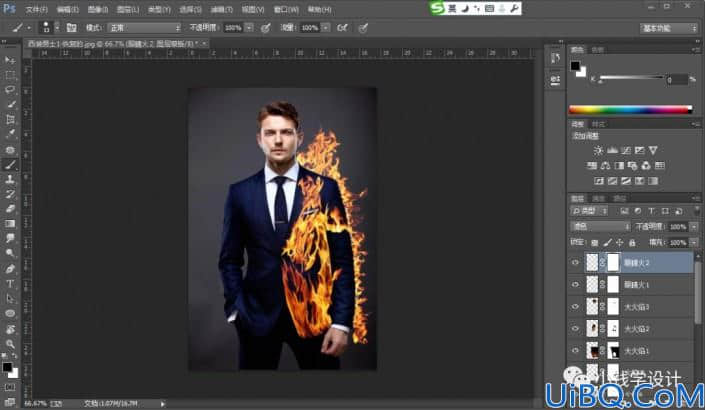Hide the 眼睛火2 layer

[575, 263]
